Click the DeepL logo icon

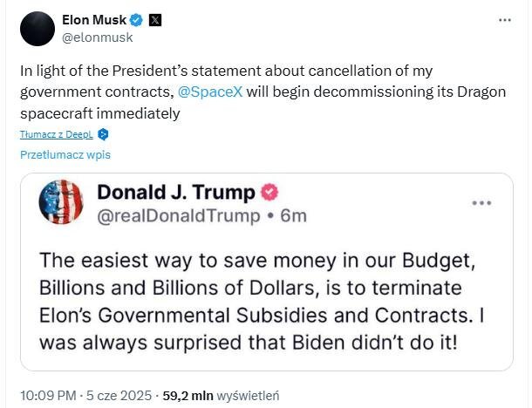[x=103, y=134]
